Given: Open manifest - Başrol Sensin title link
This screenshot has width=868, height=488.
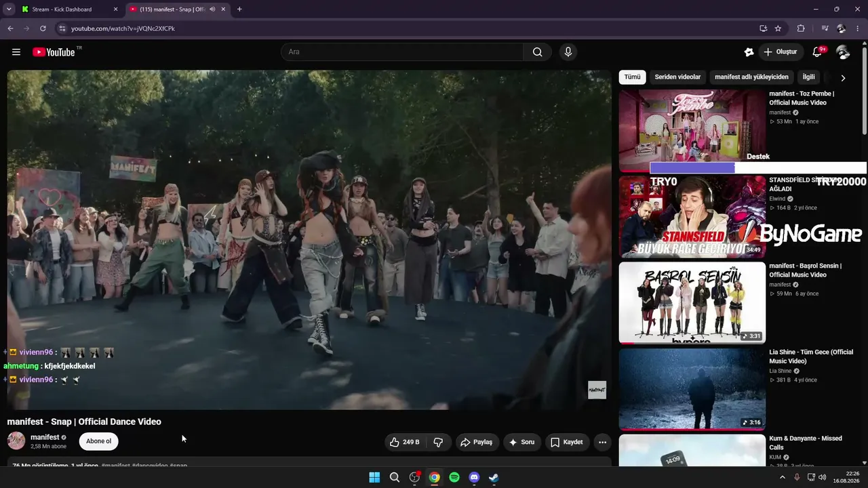Looking at the screenshot, I should [806, 270].
